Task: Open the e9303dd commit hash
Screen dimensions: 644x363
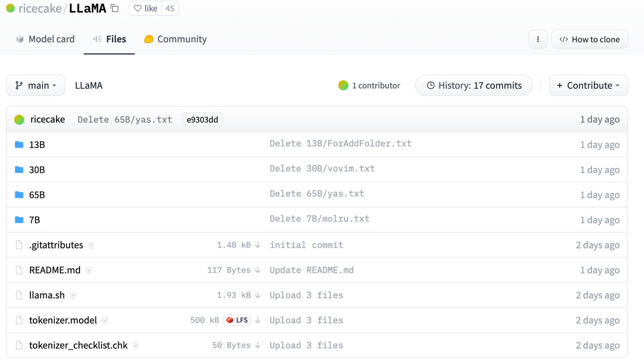Action: (202, 120)
